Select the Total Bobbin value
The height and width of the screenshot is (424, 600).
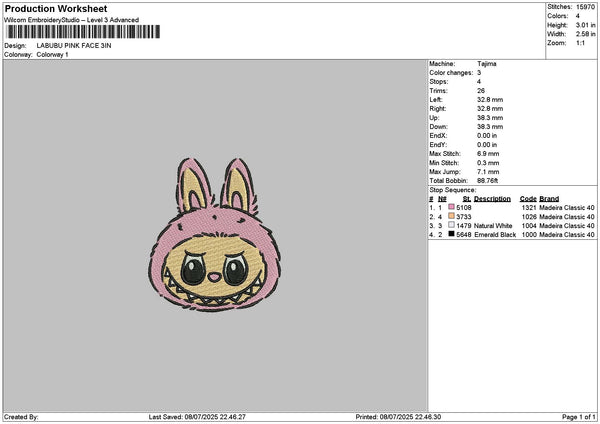point(488,181)
